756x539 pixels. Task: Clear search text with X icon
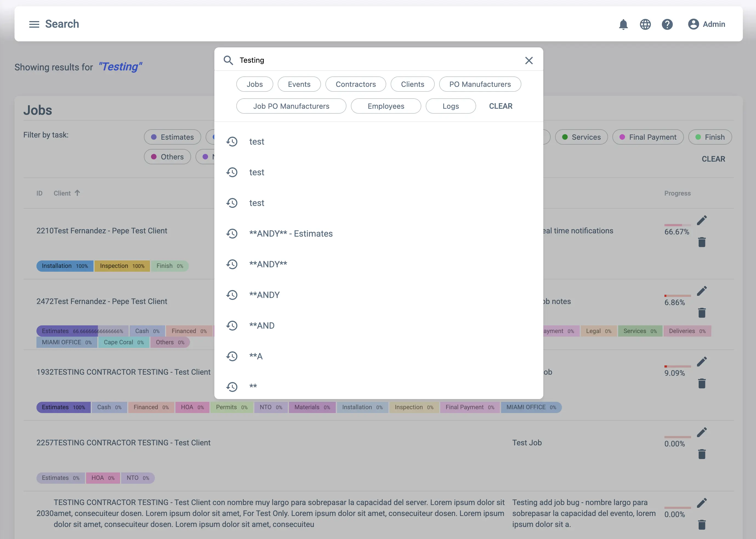coord(529,61)
